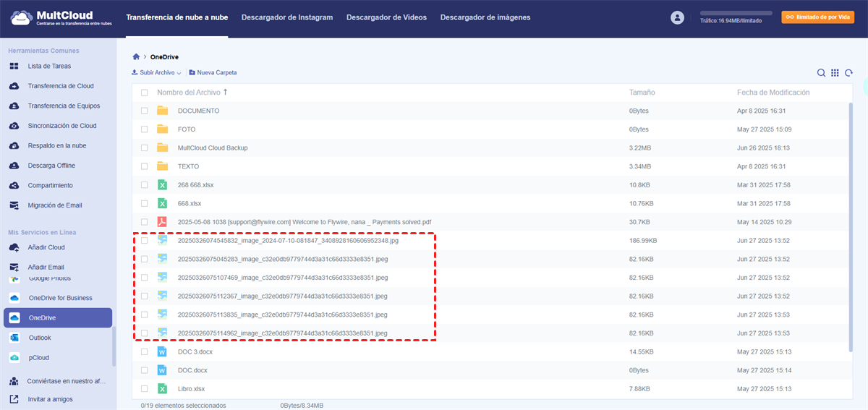Click the sidebar vertical scrollbar
The image size is (868, 410).
click(x=114, y=347)
